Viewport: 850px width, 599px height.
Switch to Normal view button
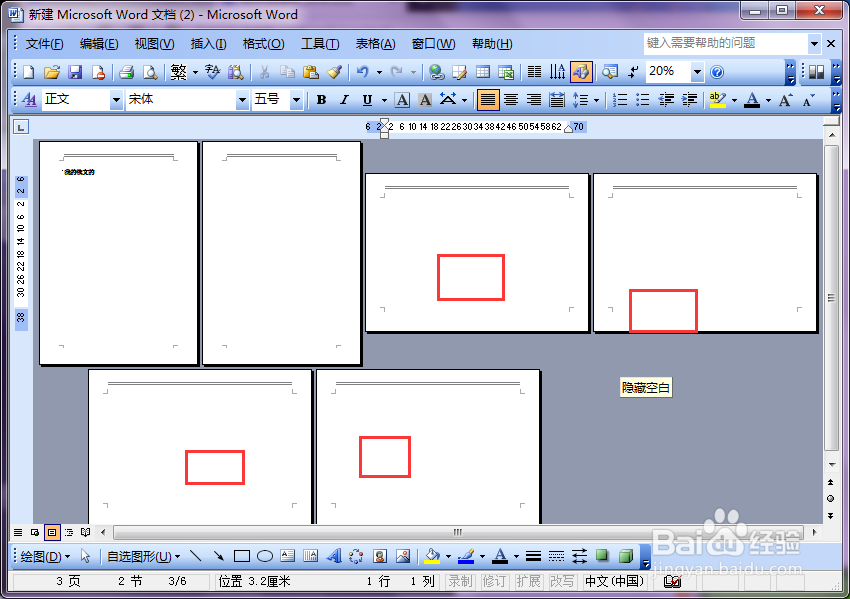18,532
